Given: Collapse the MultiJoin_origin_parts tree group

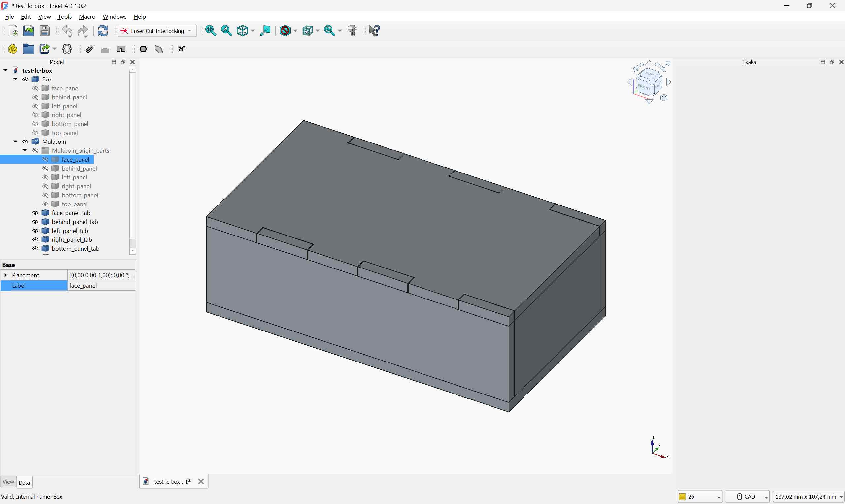Looking at the screenshot, I should (x=25, y=150).
